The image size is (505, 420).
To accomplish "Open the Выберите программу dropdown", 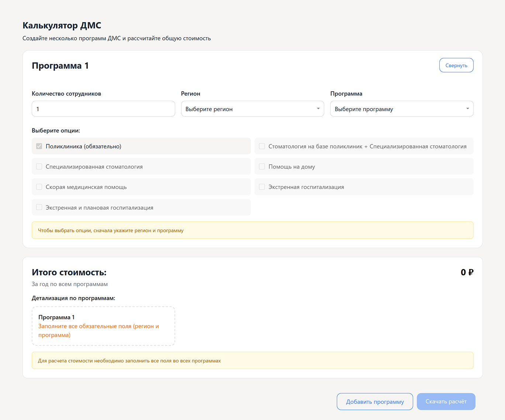I will [x=401, y=109].
